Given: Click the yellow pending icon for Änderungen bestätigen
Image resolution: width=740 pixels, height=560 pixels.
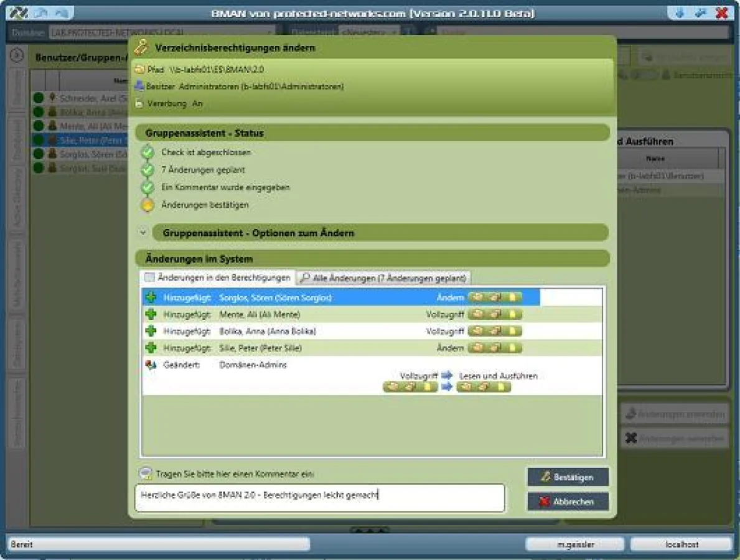Looking at the screenshot, I should tap(148, 205).
